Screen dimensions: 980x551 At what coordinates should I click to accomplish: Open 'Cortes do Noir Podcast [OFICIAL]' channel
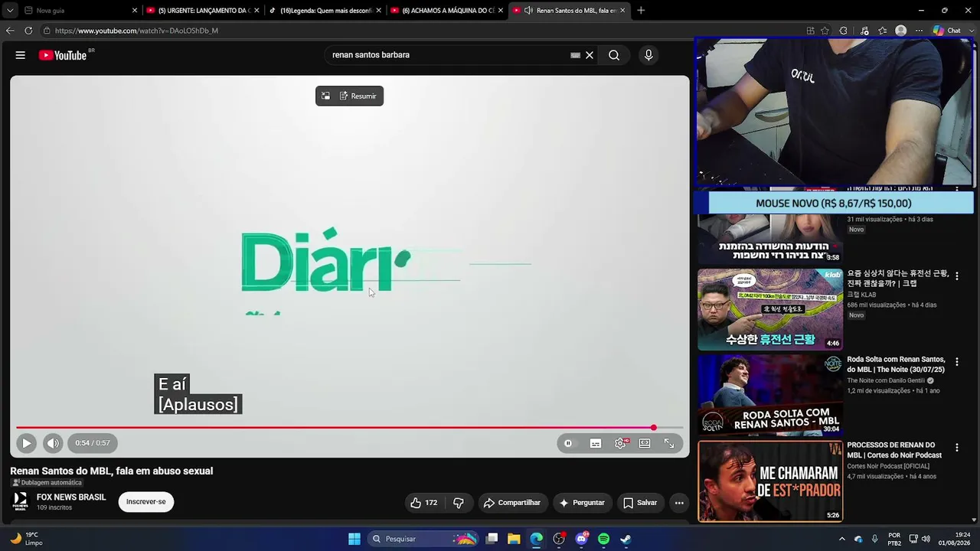pos(888,466)
